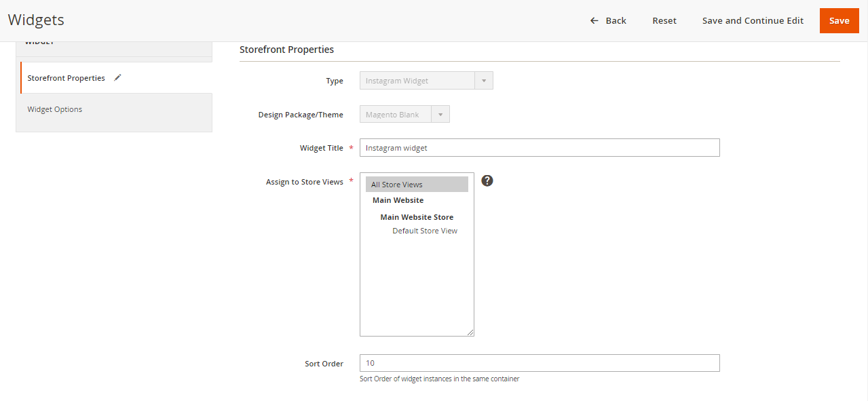868x401 pixels.
Task: Go back using the Back arrow
Action: [x=607, y=20]
